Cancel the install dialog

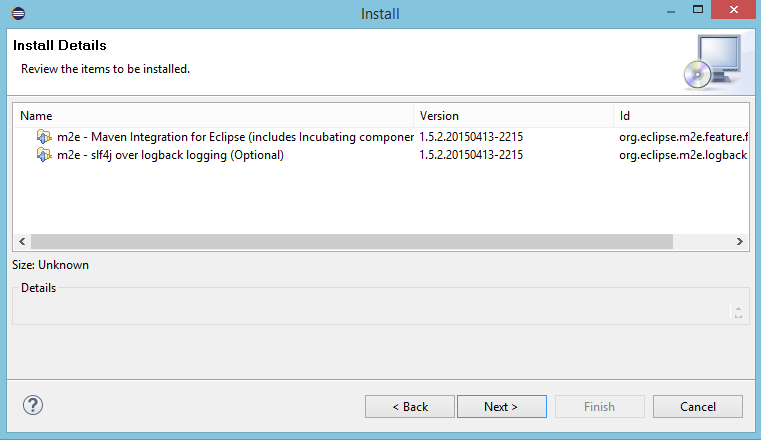(x=697, y=407)
